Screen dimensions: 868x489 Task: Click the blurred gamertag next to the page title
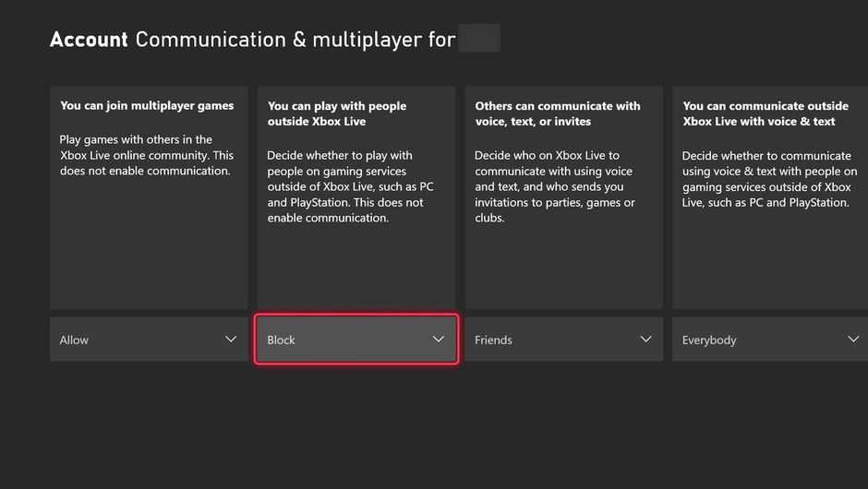[479, 39]
